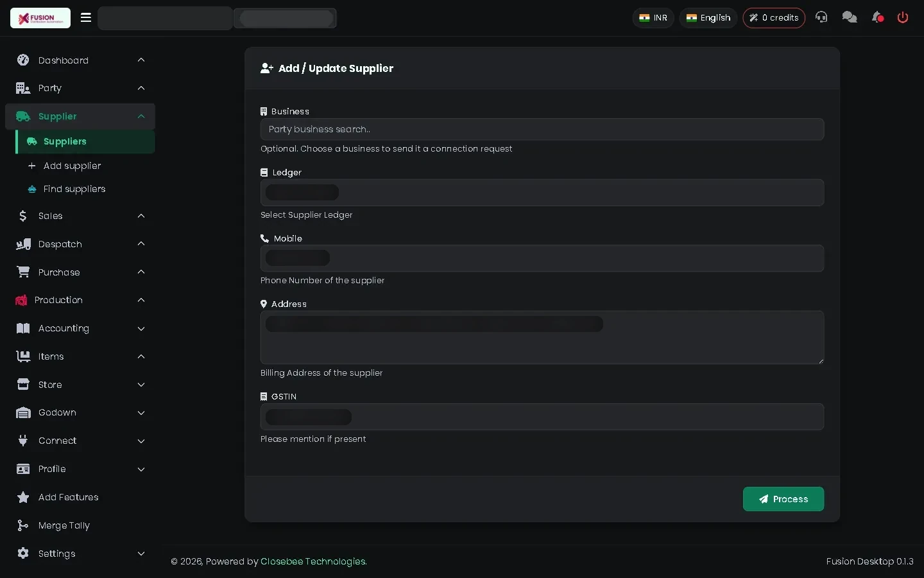
Task: Click the Sales dollar icon
Action: [23, 216]
